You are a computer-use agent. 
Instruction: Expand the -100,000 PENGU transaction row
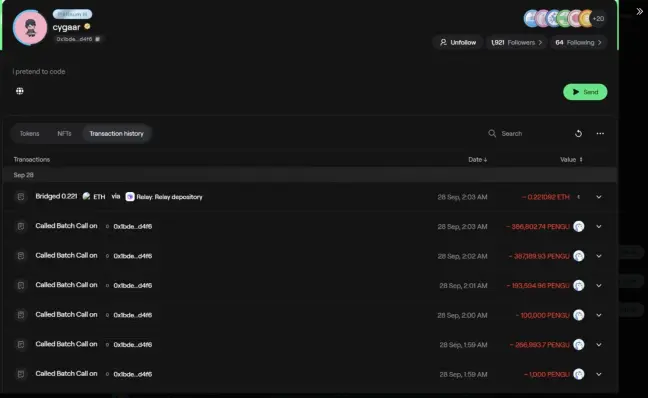[598, 315]
